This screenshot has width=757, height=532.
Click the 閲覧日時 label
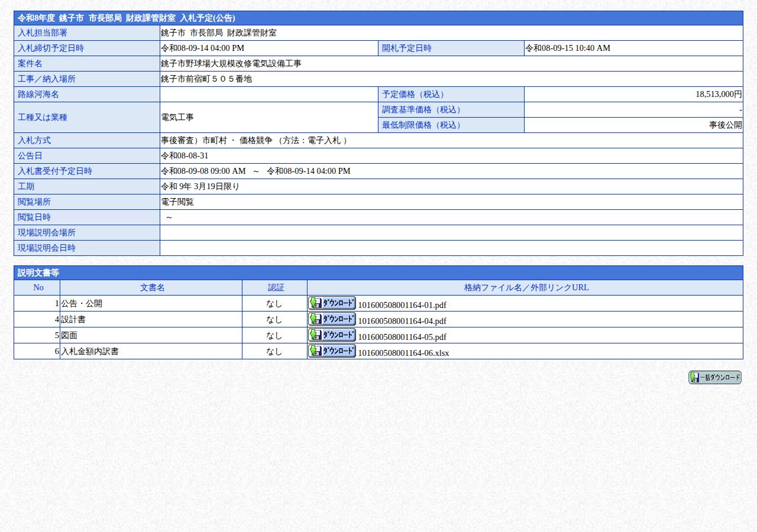point(34,218)
